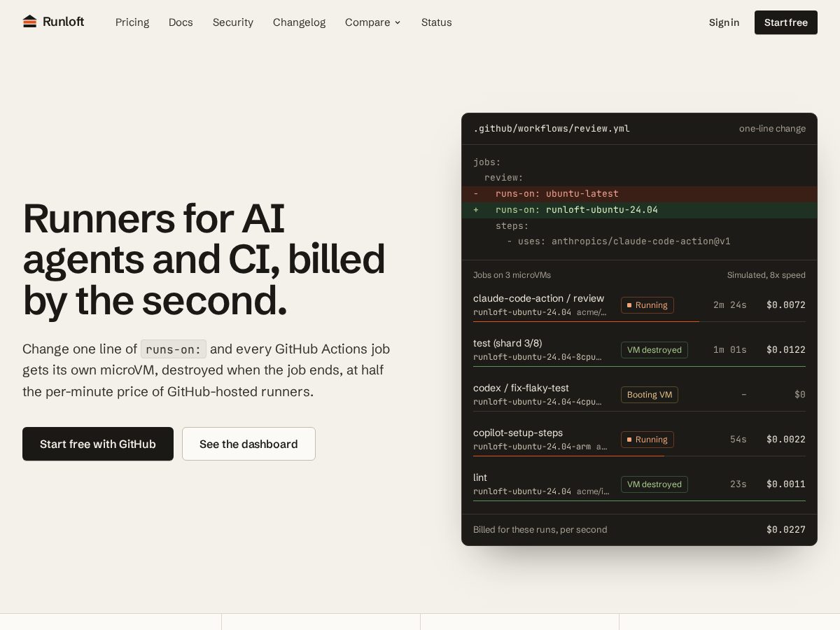
Task: Click the $0.0122 cost value
Action: pos(786,350)
